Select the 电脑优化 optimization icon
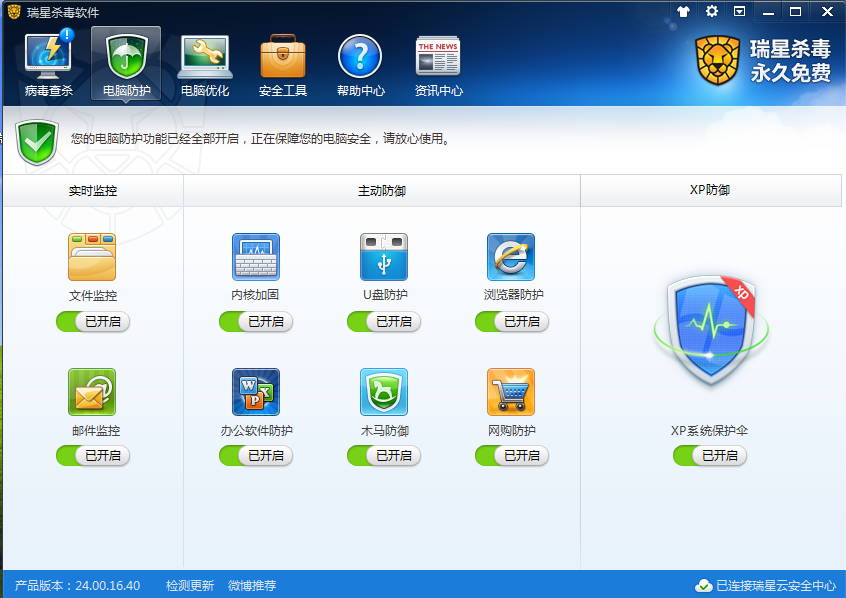This screenshot has height=598, width=846. point(204,60)
